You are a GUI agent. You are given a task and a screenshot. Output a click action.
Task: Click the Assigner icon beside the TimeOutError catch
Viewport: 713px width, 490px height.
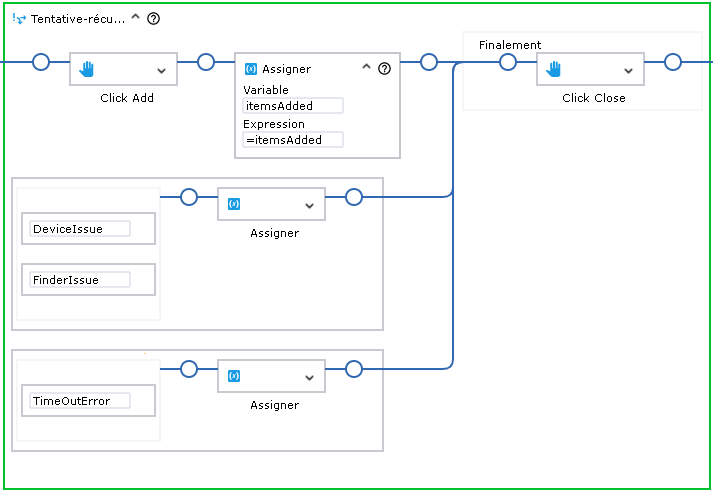[234, 375]
